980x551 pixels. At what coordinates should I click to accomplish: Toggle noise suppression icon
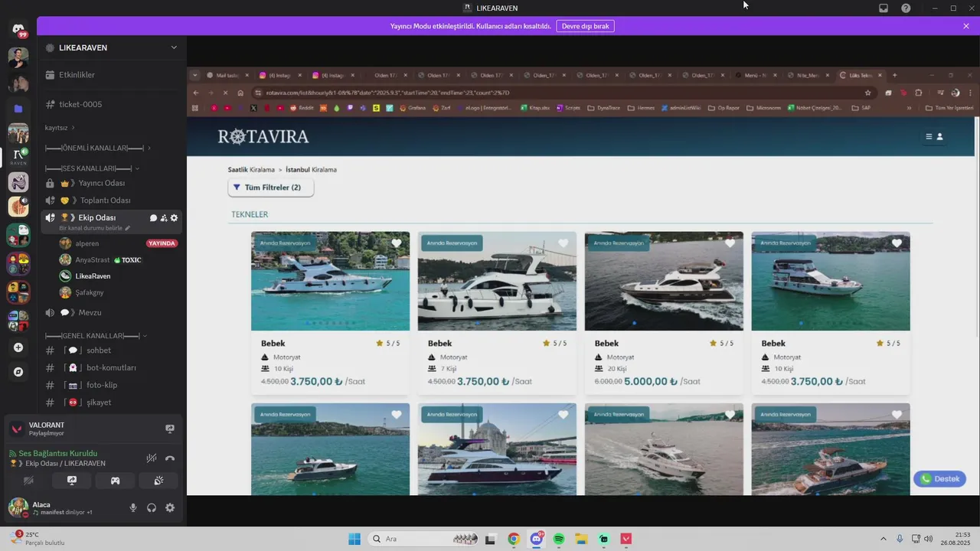point(152,458)
